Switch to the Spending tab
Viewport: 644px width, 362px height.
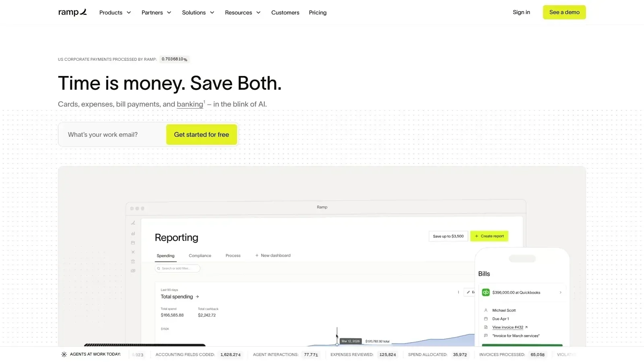click(165, 256)
